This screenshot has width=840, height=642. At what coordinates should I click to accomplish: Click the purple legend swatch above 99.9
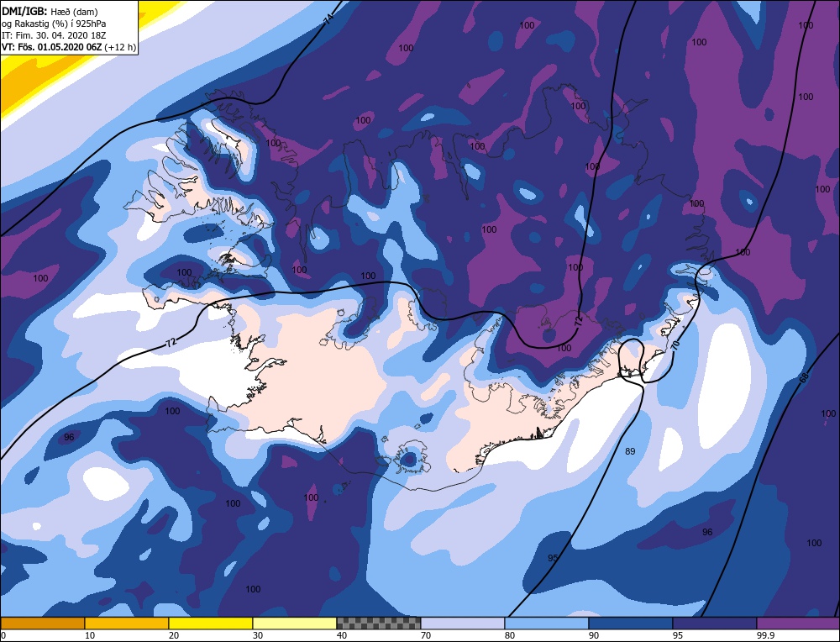tap(798, 624)
